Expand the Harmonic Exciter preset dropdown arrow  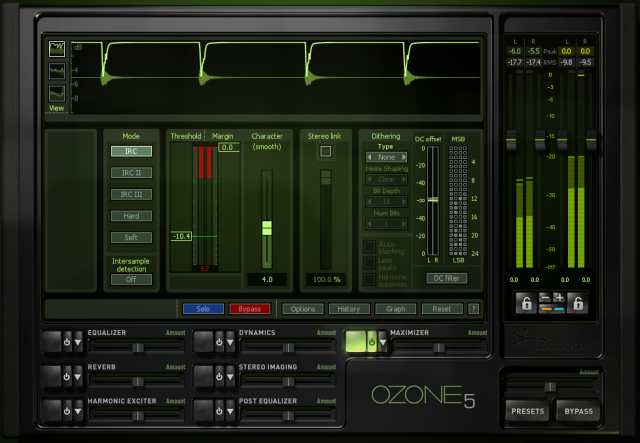78,411
